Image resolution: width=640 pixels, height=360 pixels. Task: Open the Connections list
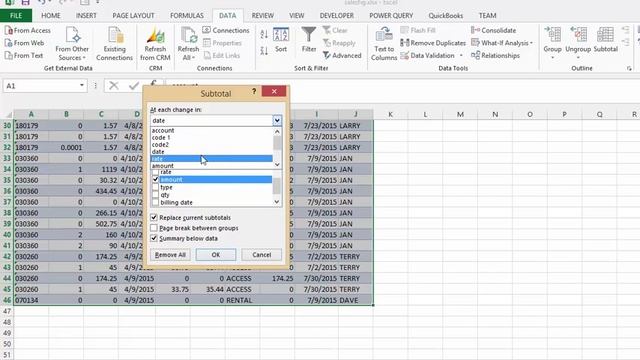click(226, 30)
